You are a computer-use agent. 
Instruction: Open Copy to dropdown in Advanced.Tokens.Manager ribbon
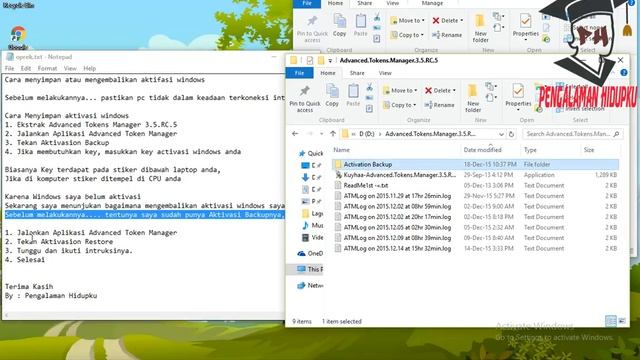[400, 105]
